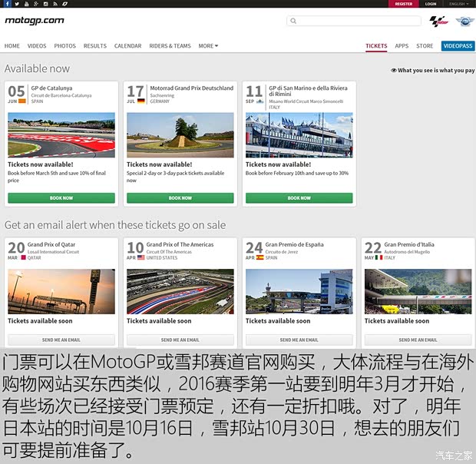Click the eye icon 'What you see is what you pay'
The image size is (476, 464).
point(394,70)
